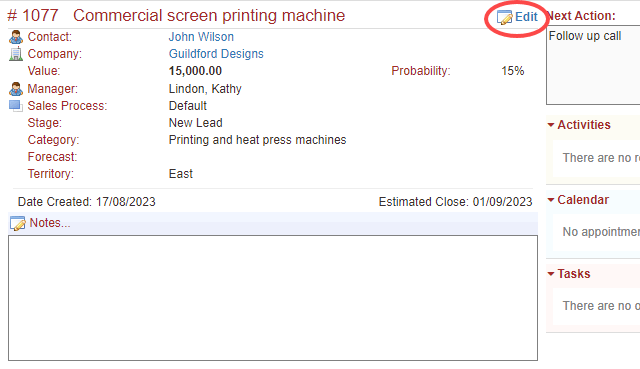Viewport: 640px width, 369px height.
Task: Click the Tasks heading
Action: point(573,274)
